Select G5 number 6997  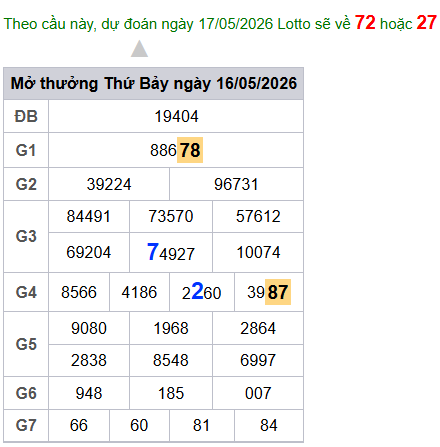[x=258, y=360]
